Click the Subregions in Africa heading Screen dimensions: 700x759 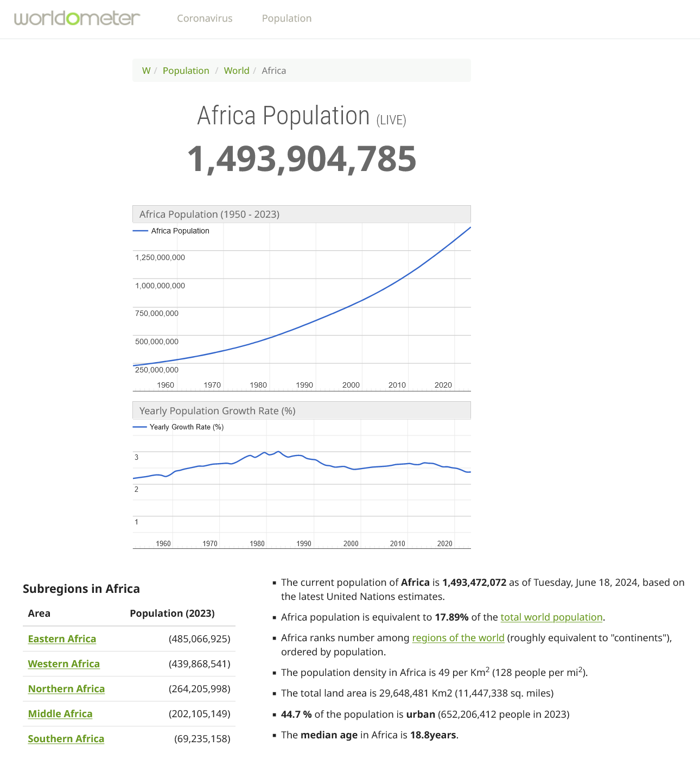point(81,589)
